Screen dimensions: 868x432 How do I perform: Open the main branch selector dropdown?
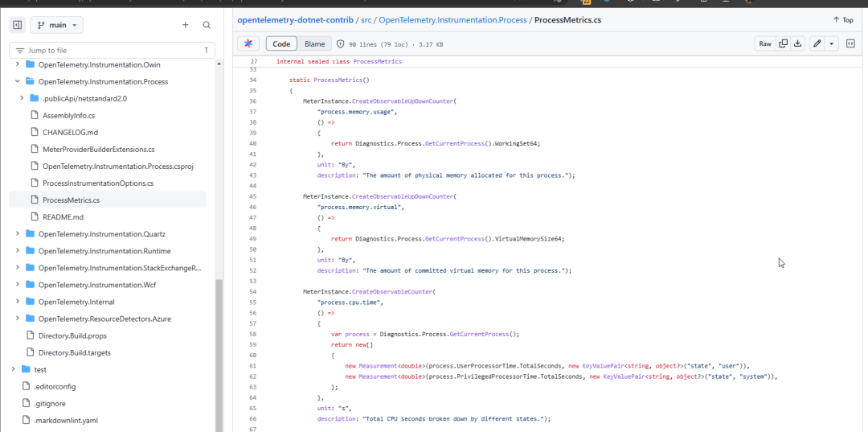57,25
